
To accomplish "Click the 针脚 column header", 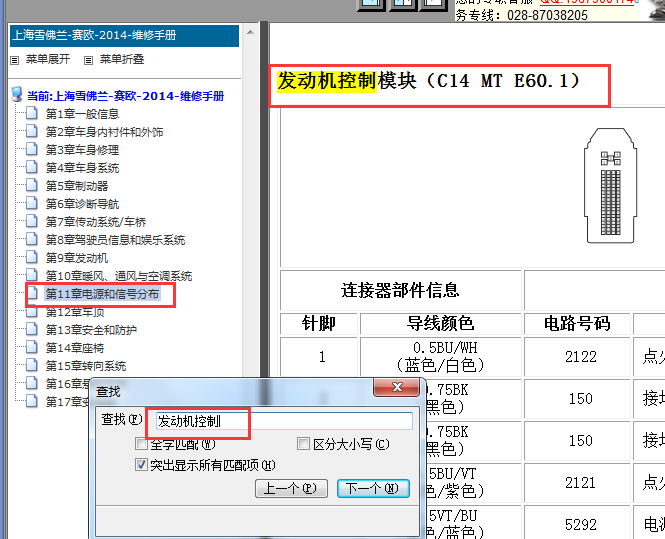I will 319,324.
